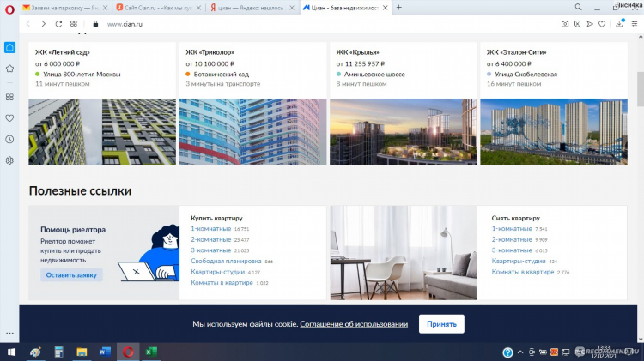Open the downloads icon in the toolbar
The width and height of the screenshot is (644, 361).
click(619, 24)
